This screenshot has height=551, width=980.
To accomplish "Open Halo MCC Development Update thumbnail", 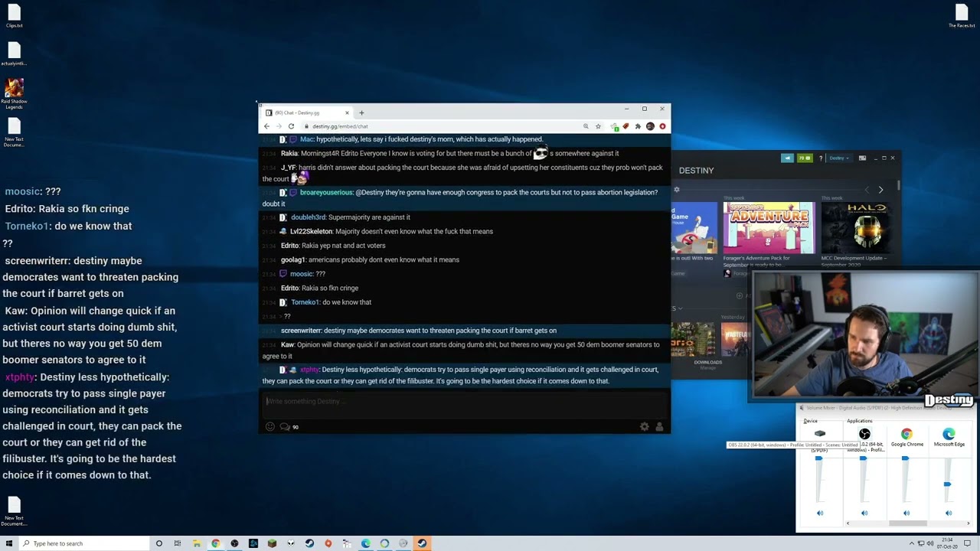I will [856, 228].
